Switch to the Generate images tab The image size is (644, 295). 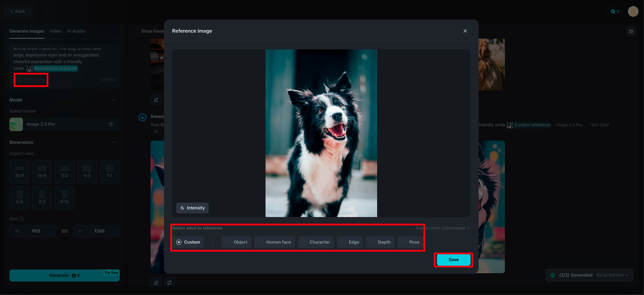(27, 31)
